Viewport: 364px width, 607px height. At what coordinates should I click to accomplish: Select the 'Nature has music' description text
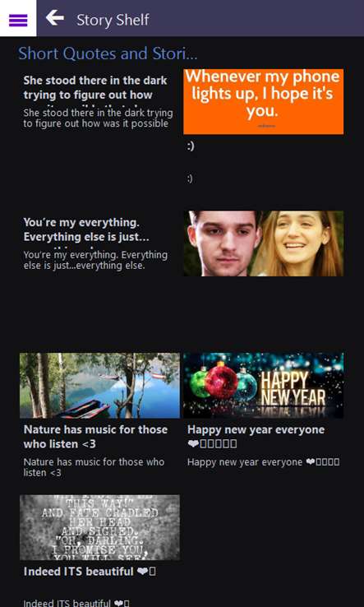pyautogui.click(x=94, y=467)
